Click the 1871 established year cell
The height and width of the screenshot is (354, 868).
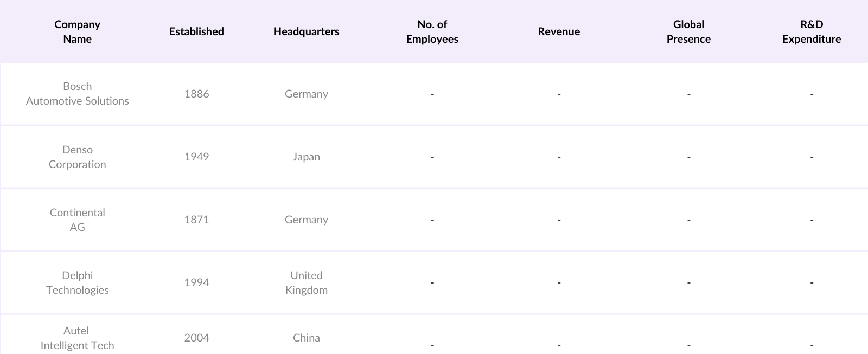pyautogui.click(x=196, y=220)
